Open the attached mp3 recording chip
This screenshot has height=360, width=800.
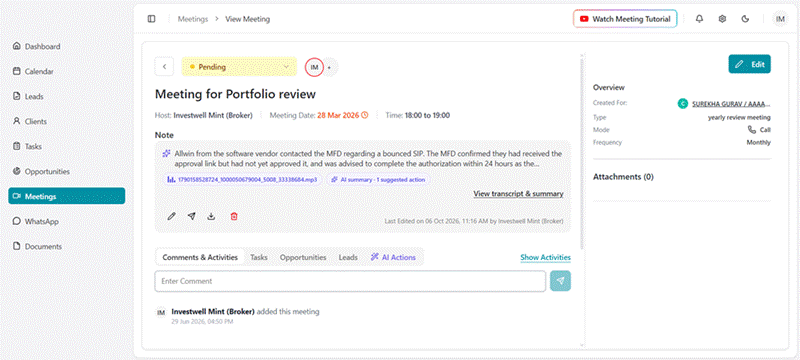coord(243,179)
